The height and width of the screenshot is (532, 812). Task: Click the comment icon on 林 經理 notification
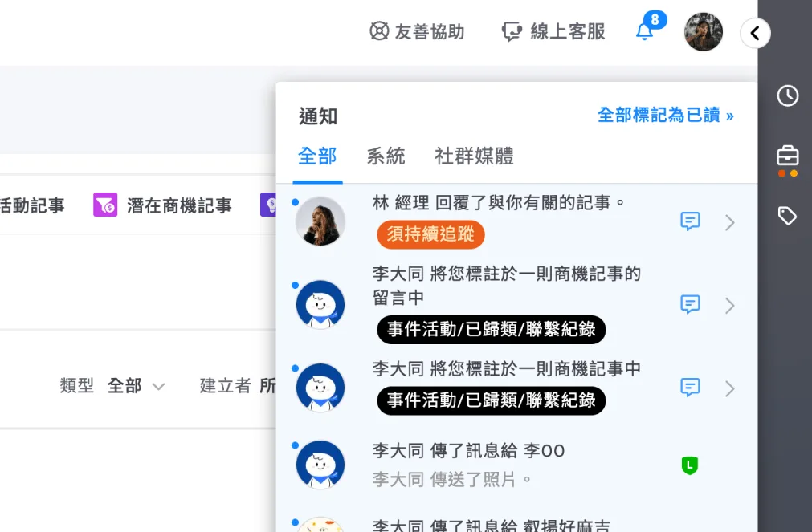point(690,221)
